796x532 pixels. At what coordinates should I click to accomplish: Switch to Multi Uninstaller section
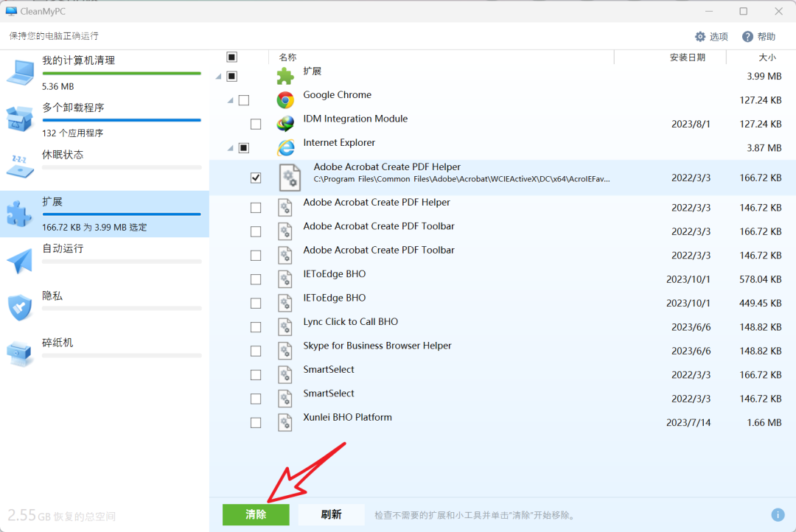tap(73, 108)
